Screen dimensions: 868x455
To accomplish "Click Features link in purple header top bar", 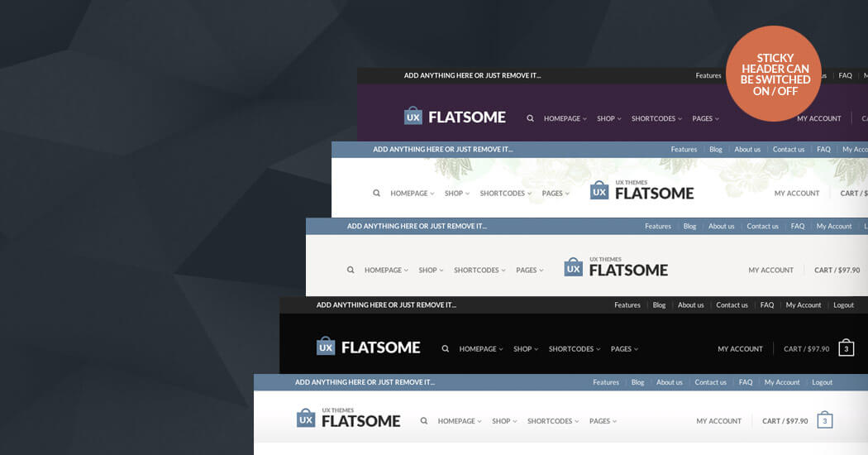I will [x=708, y=75].
